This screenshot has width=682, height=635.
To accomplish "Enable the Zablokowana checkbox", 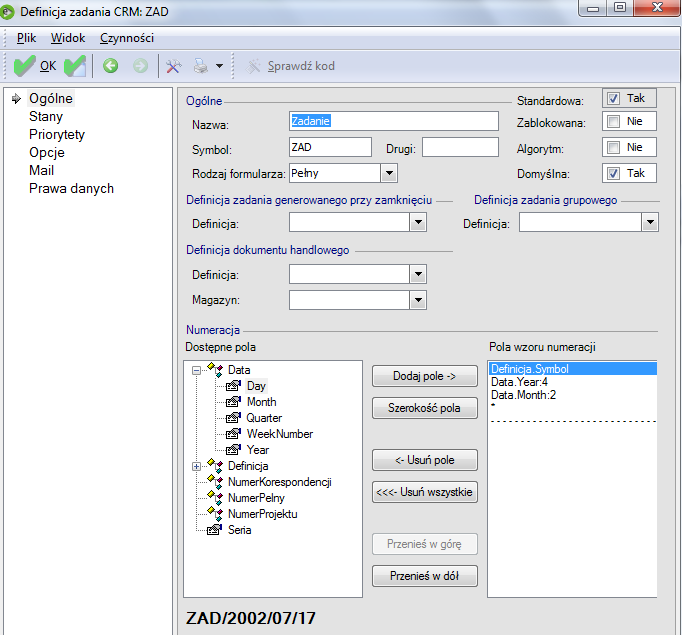I will click(x=613, y=121).
